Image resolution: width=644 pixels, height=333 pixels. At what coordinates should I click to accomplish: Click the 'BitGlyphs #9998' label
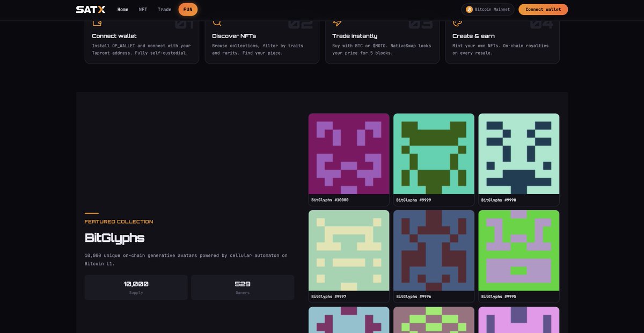click(499, 200)
